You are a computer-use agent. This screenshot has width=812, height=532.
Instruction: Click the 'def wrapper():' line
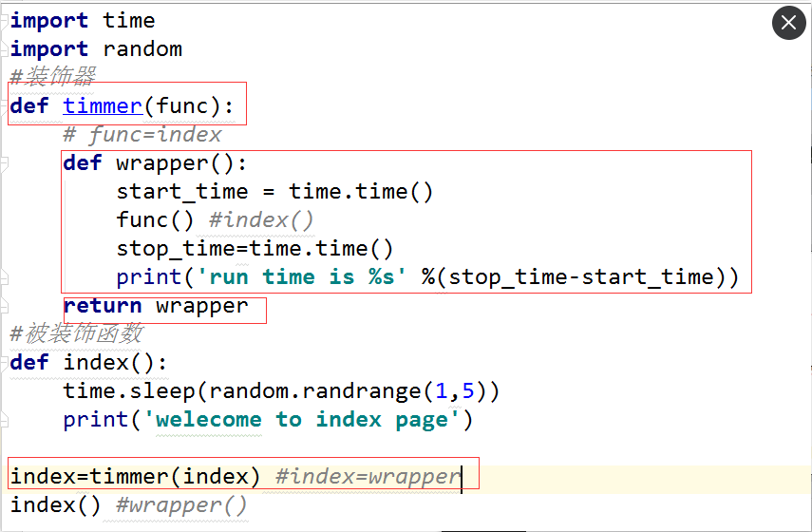(155, 163)
